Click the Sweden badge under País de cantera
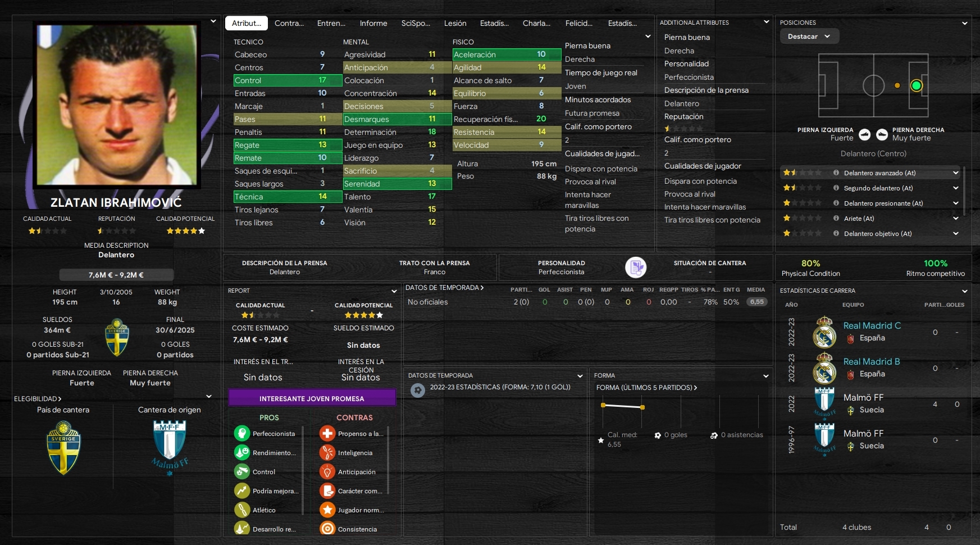The width and height of the screenshot is (980, 545). [x=63, y=448]
